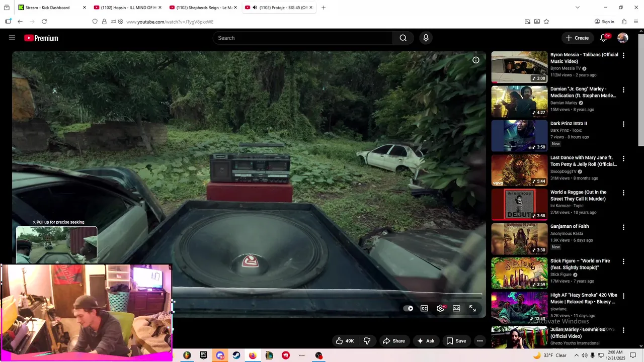Open FL Studio from taskbar

click(x=187, y=355)
